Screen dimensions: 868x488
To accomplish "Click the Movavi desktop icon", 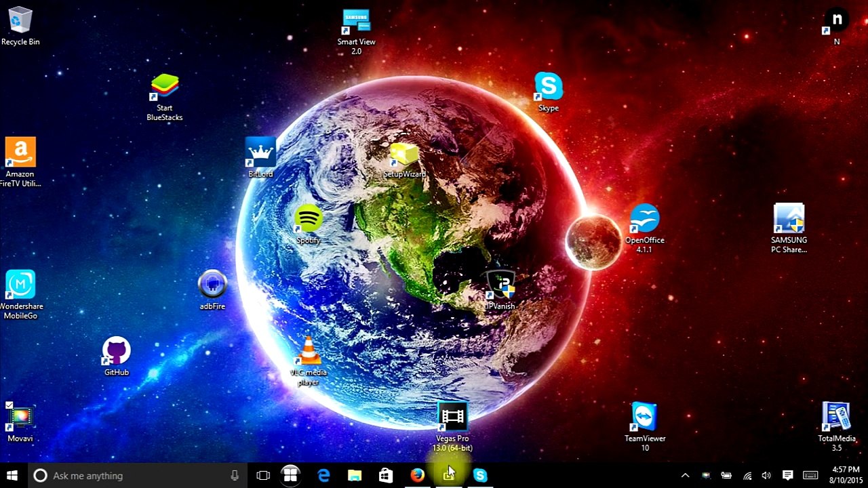I will (20, 422).
